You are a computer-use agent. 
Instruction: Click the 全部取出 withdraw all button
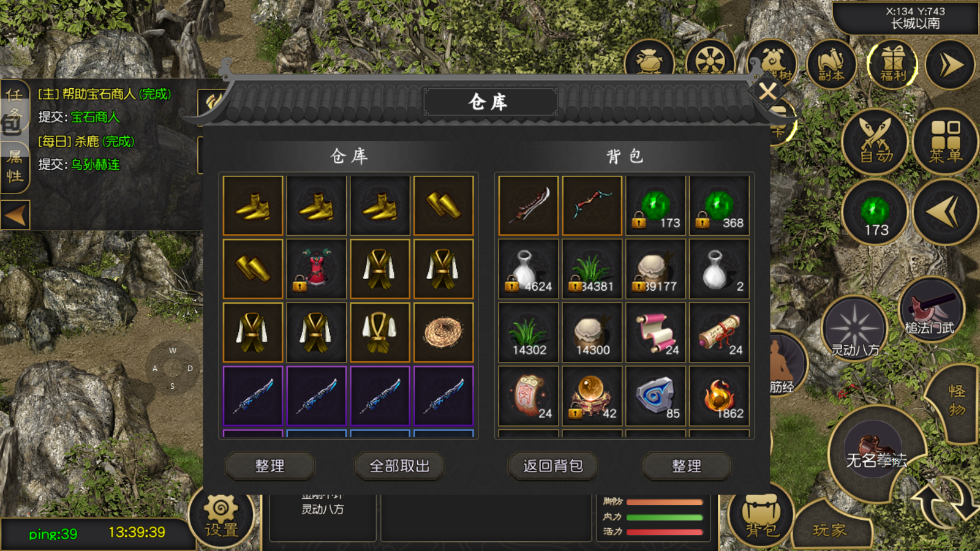pos(399,467)
